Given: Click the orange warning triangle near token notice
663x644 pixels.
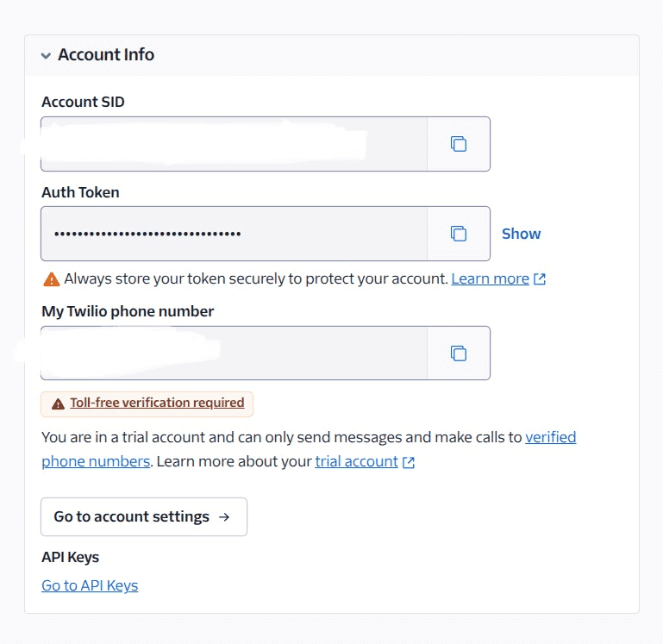Looking at the screenshot, I should (x=52, y=279).
